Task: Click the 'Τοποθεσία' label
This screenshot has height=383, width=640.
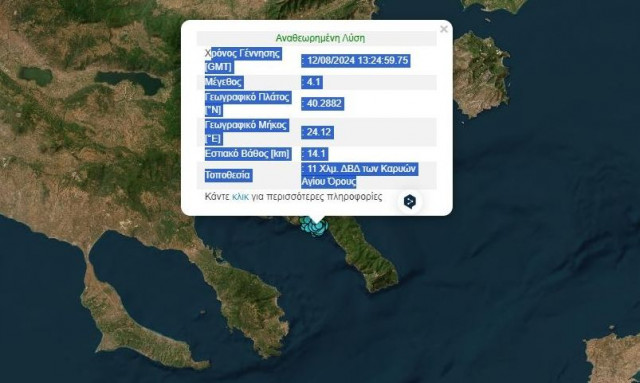Action: (228, 175)
